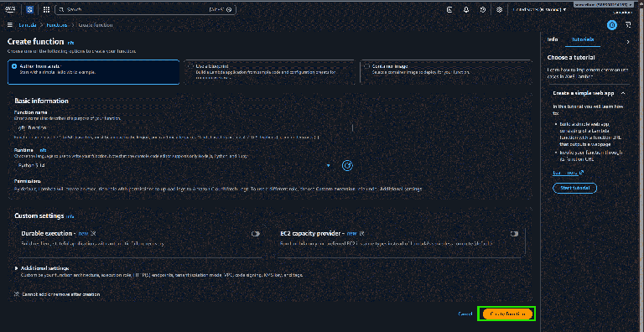Open the EC2 capacity provider new link
Image resolution: width=644 pixels, height=332 pixels.
coord(356,233)
